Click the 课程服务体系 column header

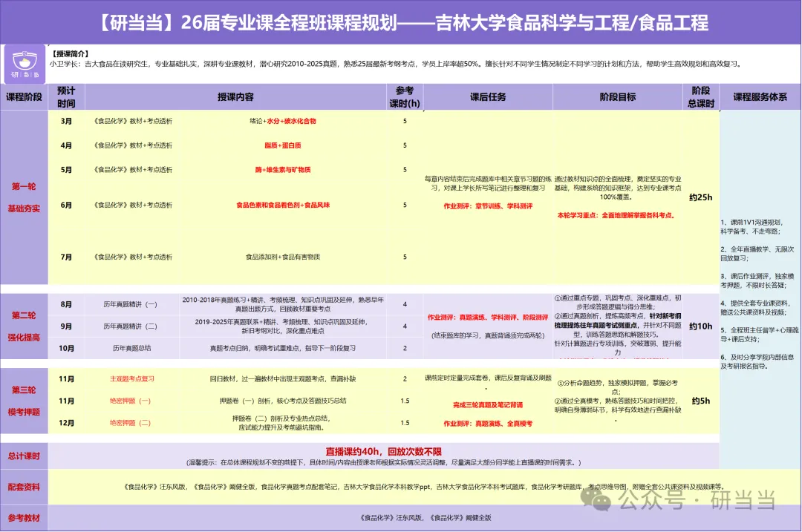pyautogui.click(x=760, y=97)
